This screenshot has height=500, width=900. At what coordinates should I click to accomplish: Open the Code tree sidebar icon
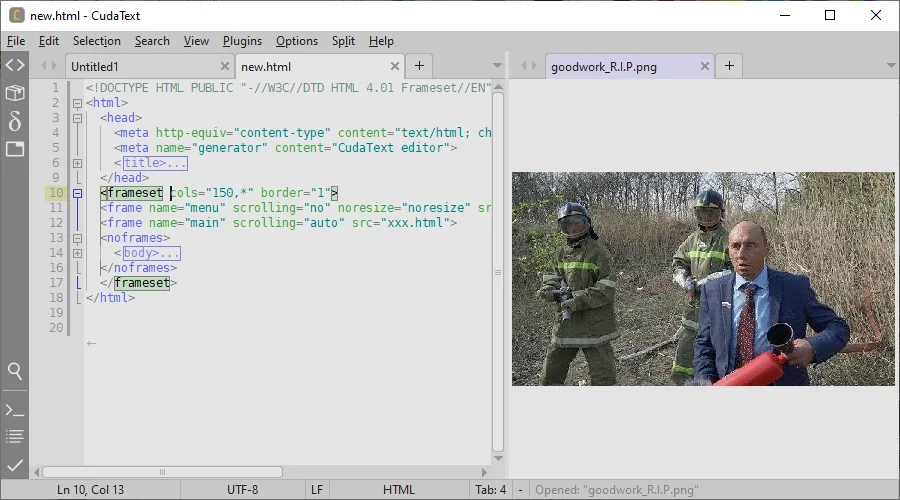[15, 65]
